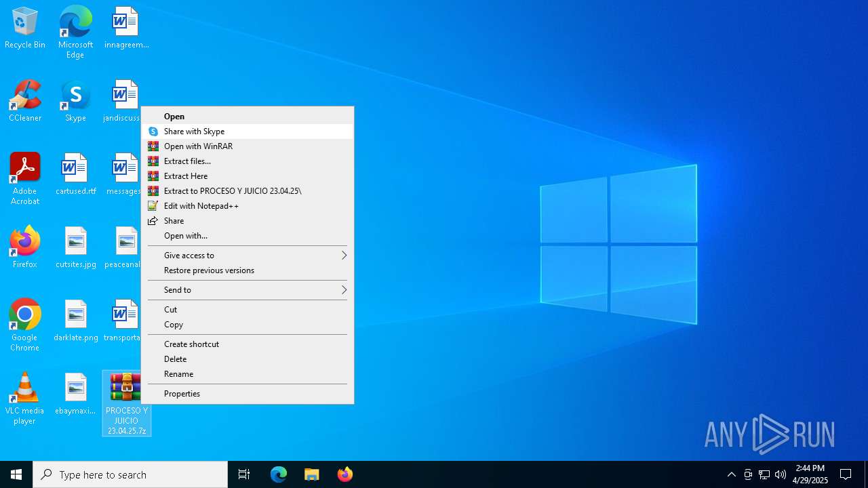Click Delete in the context menu

pos(248,359)
